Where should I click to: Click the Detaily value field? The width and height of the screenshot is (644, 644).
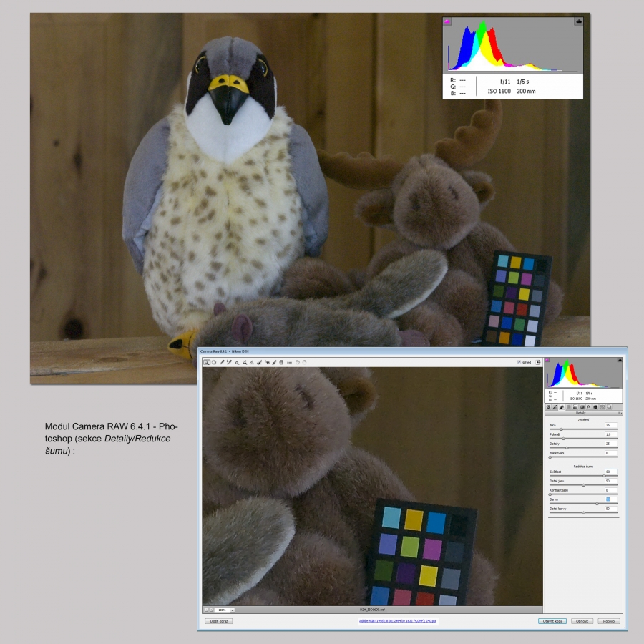point(611,444)
